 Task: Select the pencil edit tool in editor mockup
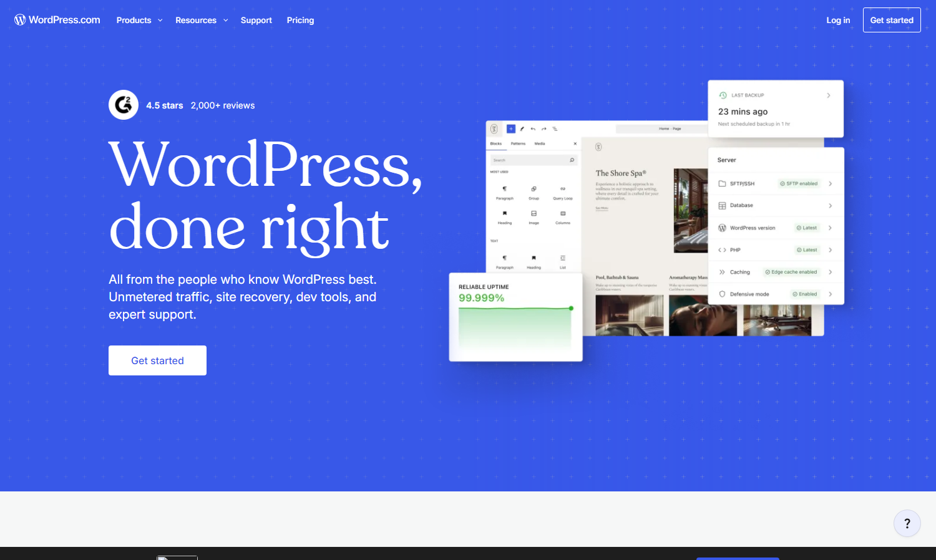click(522, 128)
